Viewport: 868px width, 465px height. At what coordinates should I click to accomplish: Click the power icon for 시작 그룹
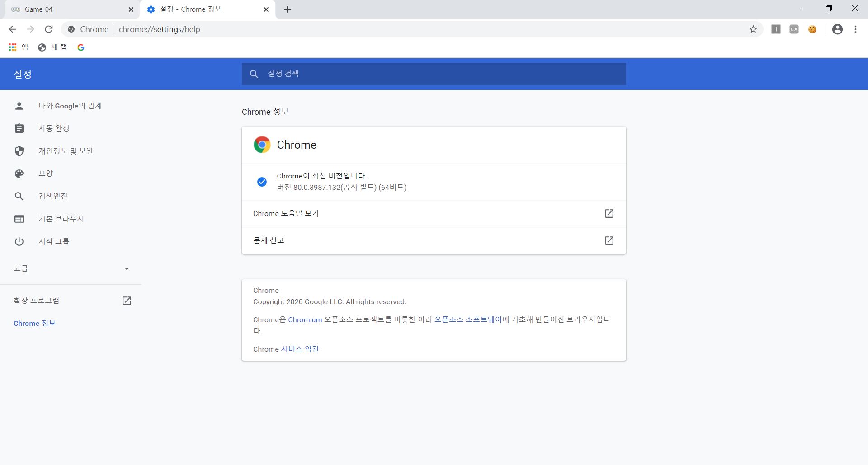[19, 241]
